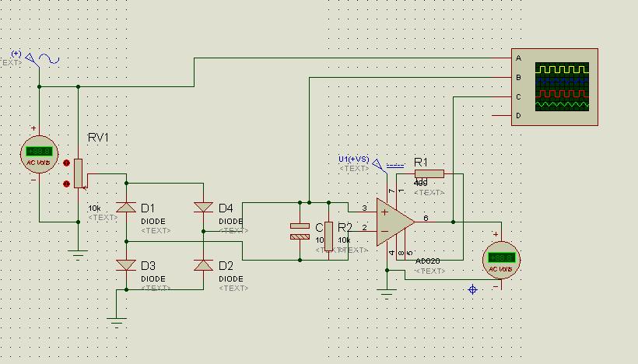The width and height of the screenshot is (638, 364).
Task: Click the DIODE label under D1
Action: [153, 221]
